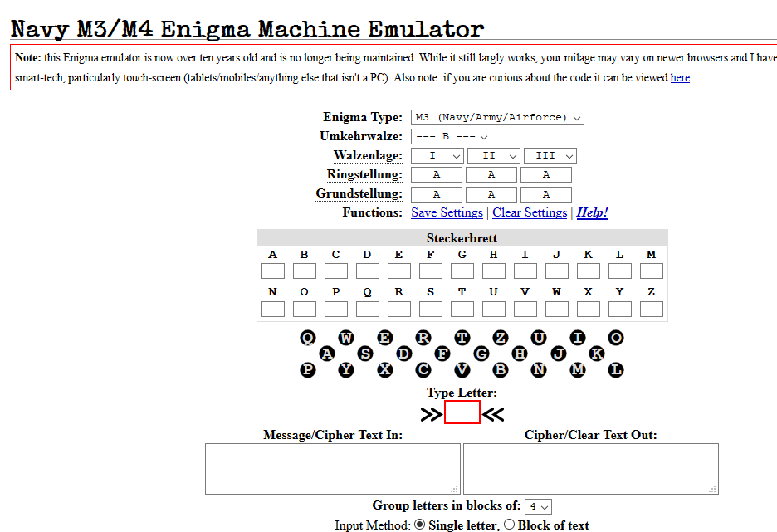Tap the Y key on Enigma keyboard

(346, 370)
